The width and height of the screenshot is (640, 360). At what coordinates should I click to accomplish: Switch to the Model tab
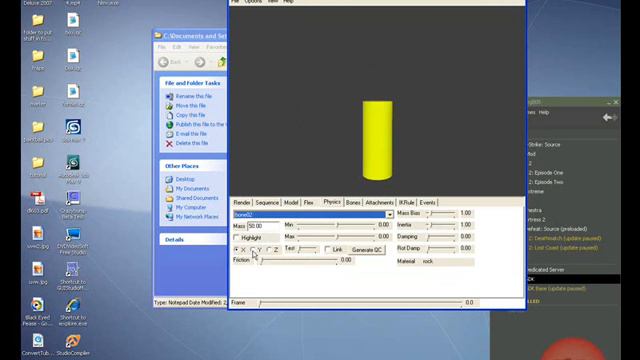[291, 203]
